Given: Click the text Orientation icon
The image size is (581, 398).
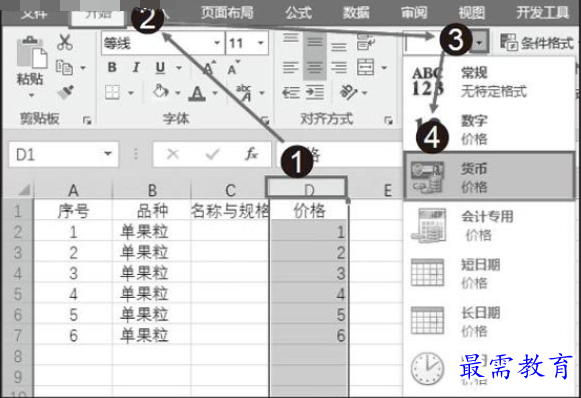Looking at the screenshot, I should pos(348,92).
